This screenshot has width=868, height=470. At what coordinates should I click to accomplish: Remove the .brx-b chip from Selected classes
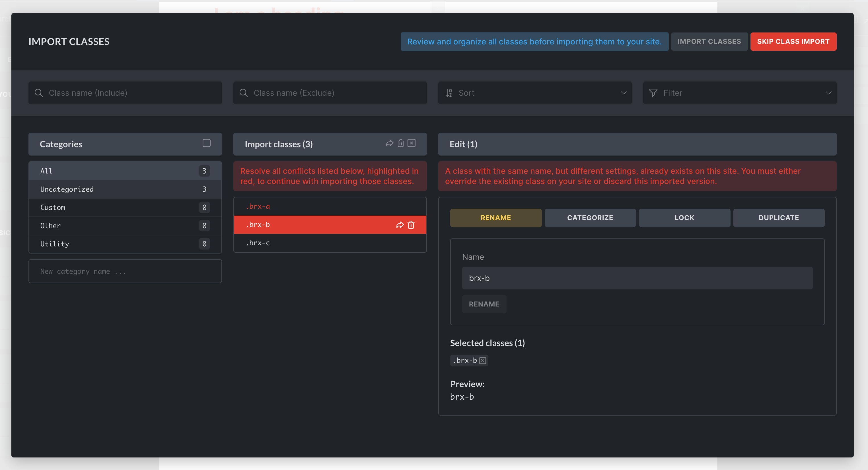coord(482,360)
